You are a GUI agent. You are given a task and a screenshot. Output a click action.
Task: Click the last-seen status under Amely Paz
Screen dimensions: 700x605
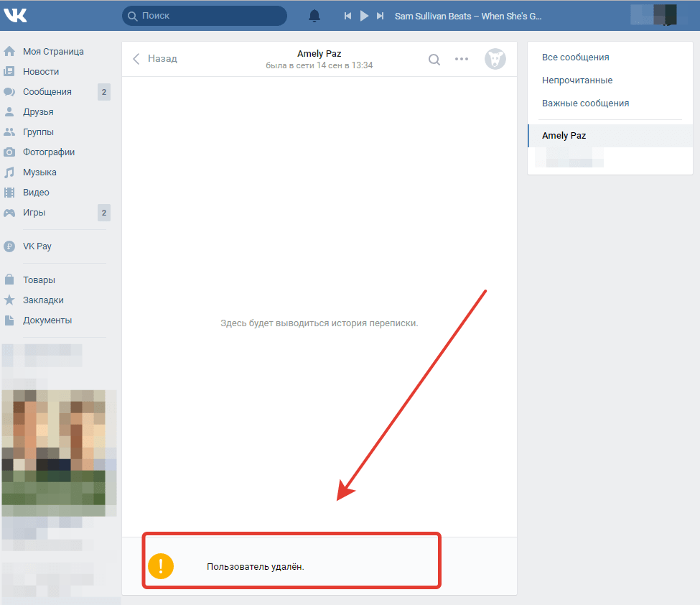(x=319, y=65)
